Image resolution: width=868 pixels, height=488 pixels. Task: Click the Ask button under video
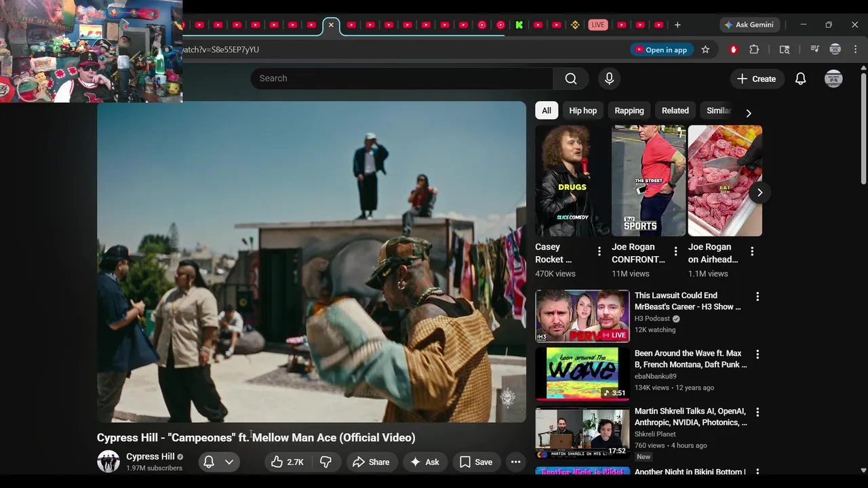pos(425,462)
